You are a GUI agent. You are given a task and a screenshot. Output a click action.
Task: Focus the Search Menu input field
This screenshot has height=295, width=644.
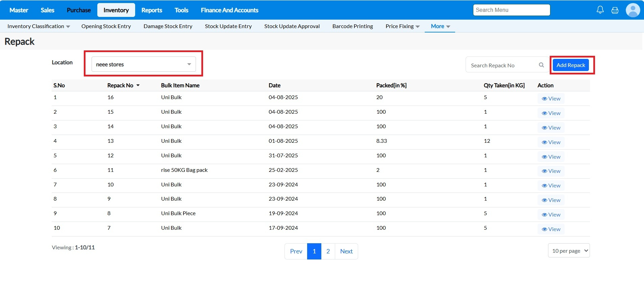pyautogui.click(x=511, y=10)
